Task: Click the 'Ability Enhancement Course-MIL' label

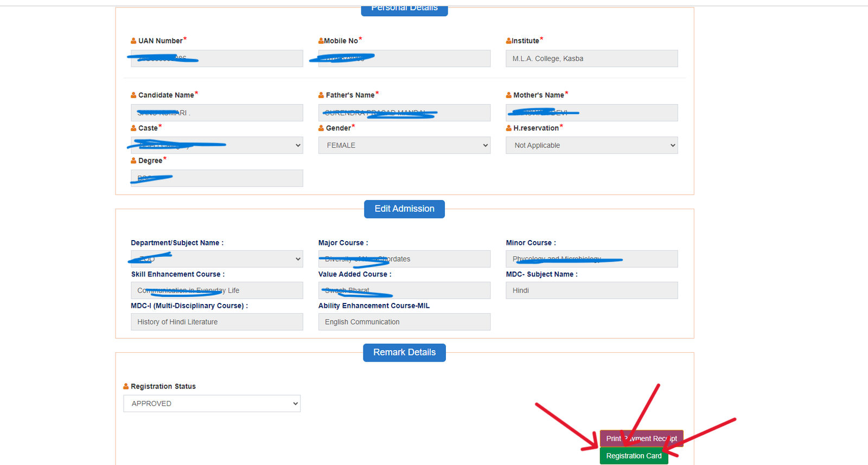Action: coord(374,306)
